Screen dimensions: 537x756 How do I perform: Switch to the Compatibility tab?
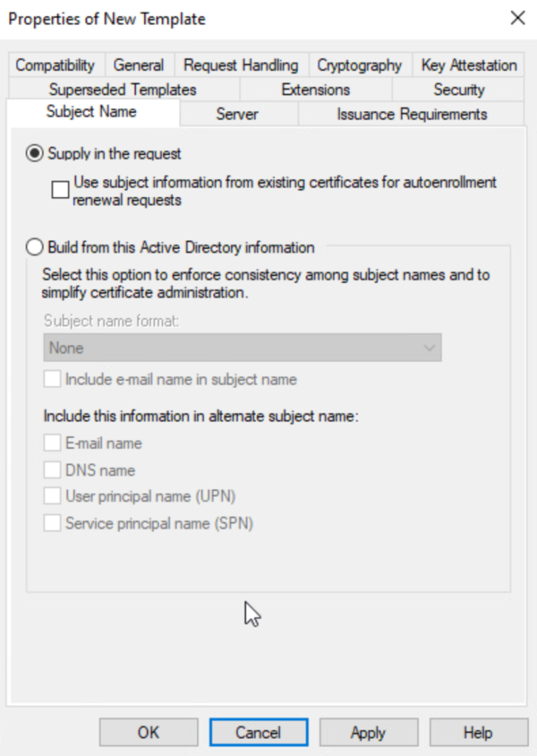55,65
